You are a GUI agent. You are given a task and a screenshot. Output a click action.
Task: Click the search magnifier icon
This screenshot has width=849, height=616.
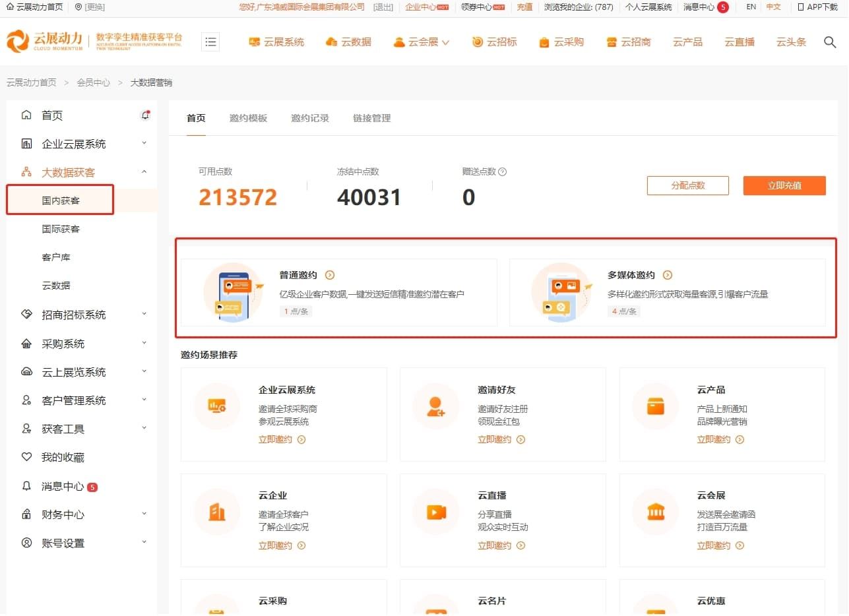tap(830, 42)
